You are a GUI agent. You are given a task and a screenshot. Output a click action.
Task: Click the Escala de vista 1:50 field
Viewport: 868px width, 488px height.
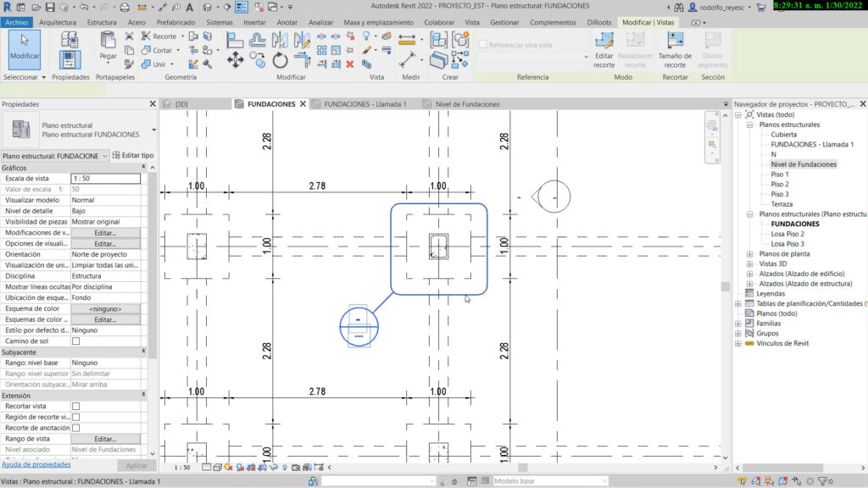coord(105,179)
